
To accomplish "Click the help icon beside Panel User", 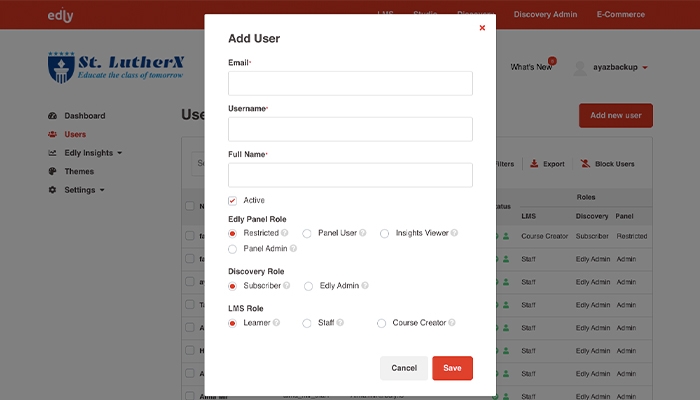I will tap(363, 233).
